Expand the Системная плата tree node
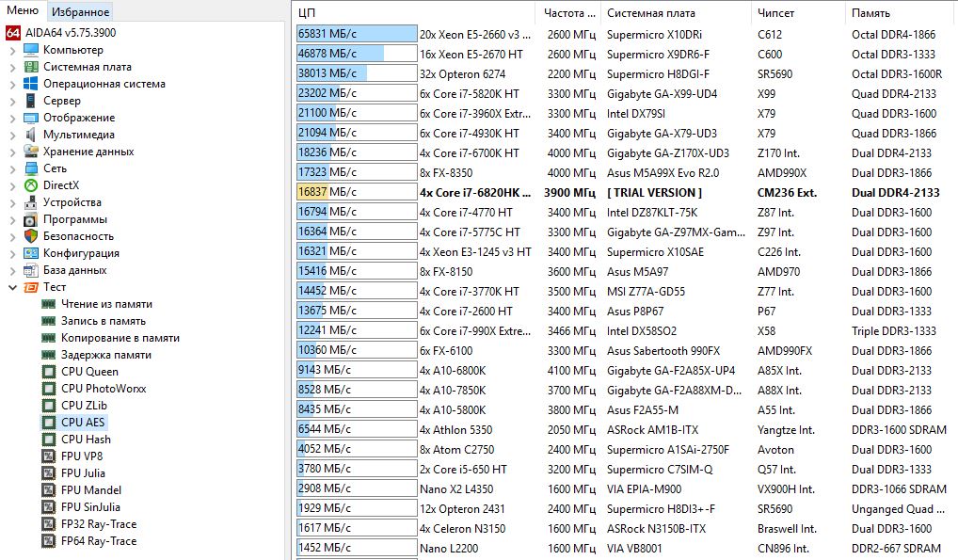Viewport: 958px width, 560px height. [x=13, y=67]
